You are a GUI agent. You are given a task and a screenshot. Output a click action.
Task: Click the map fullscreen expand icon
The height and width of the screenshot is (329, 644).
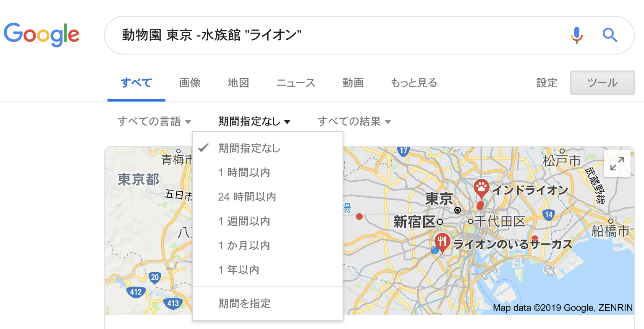[x=617, y=164]
